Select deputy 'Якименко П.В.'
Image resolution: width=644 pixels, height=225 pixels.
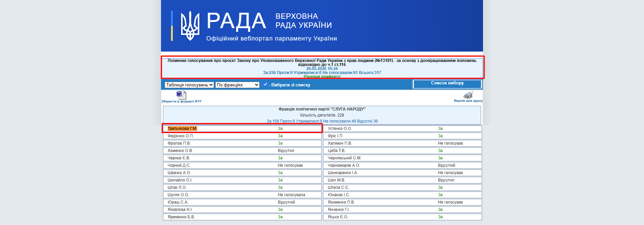point(341,202)
